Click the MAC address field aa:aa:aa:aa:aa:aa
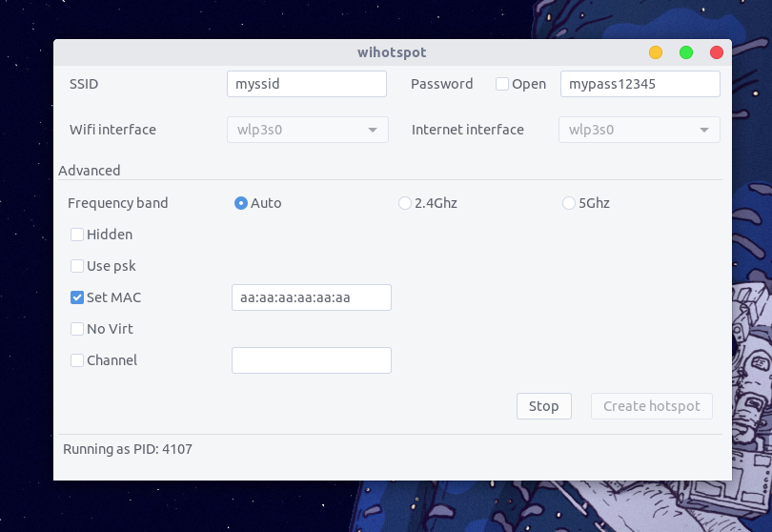 (x=312, y=297)
